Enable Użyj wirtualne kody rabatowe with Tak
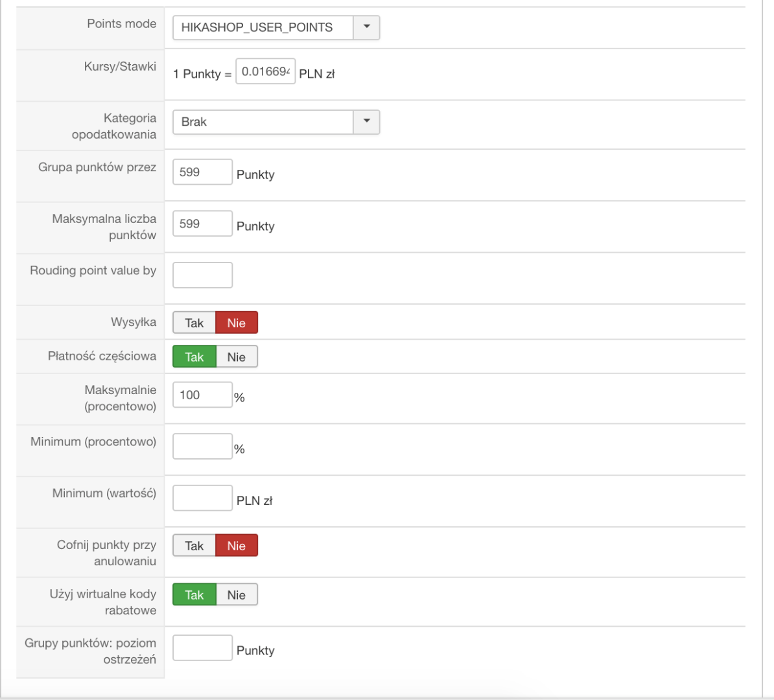The image size is (774, 700). tap(194, 595)
